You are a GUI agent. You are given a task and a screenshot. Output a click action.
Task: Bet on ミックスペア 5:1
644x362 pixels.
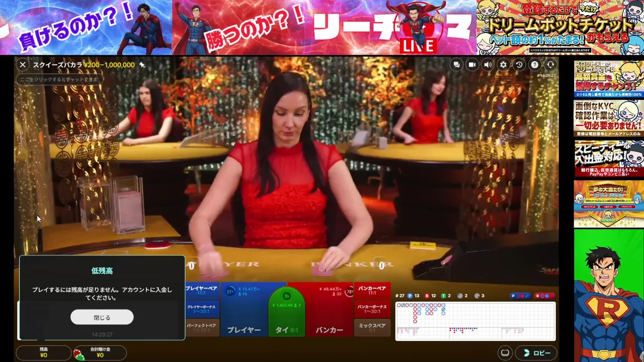click(x=372, y=328)
